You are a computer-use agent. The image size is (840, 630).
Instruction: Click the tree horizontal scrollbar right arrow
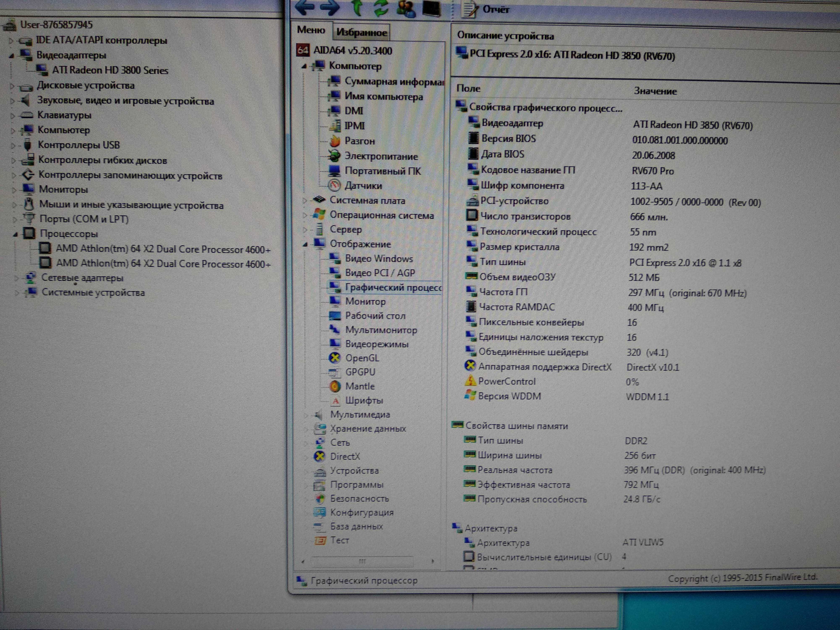coord(433,561)
